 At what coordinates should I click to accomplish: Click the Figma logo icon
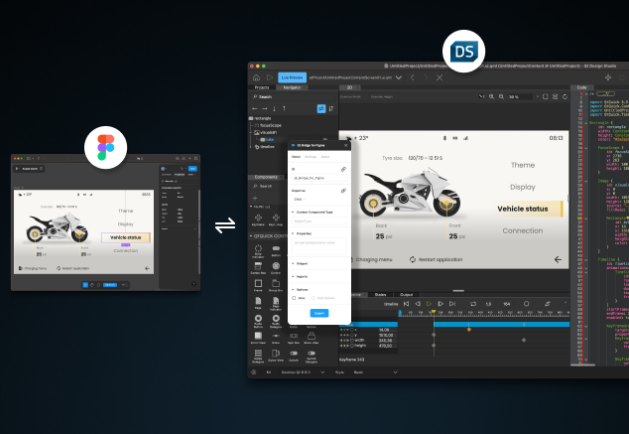[105, 148]
